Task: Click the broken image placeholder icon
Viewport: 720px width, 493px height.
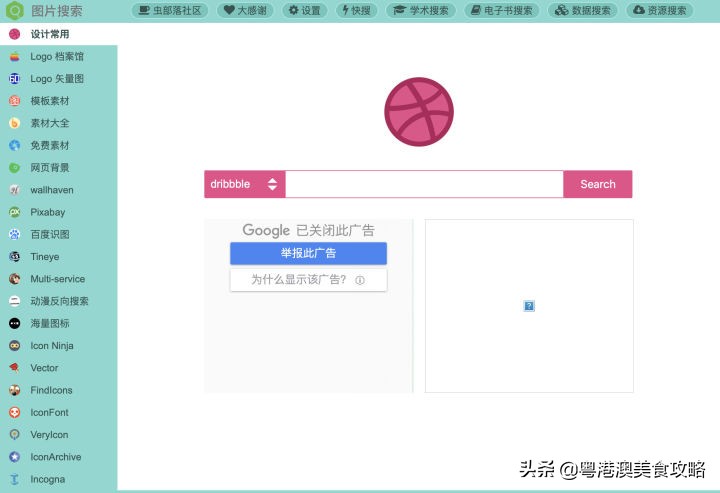Action: click(529, 306)
